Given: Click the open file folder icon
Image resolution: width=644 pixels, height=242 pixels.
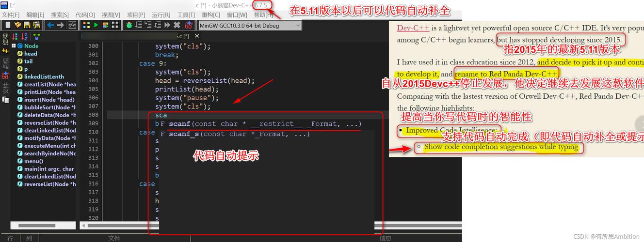Looking at the screenshot, I should tap(17, 25).
